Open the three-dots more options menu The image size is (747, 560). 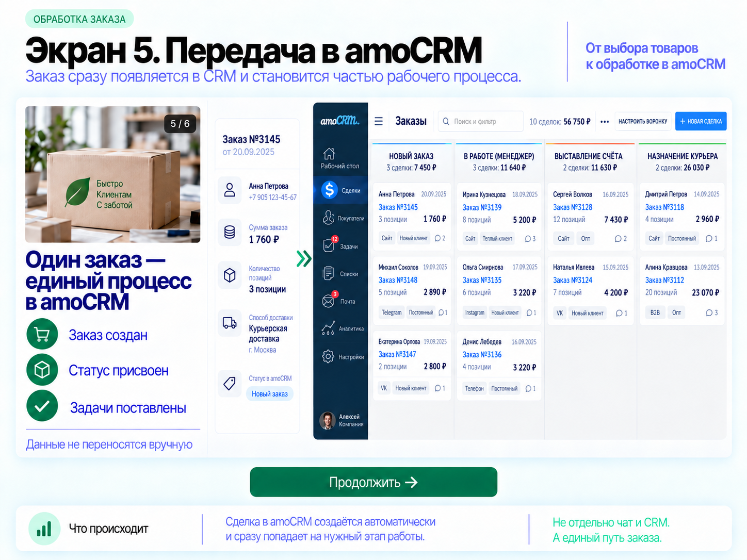pyautogui.click(x=605, y=122)
